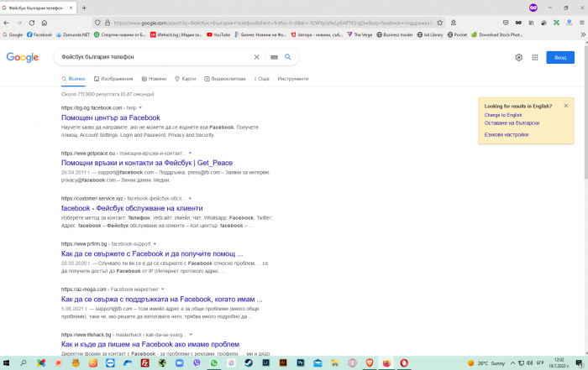The width and height of the screenshot is (588, 370).
Task: Open Google quick settings gear
Action: [x=518, y=57]
